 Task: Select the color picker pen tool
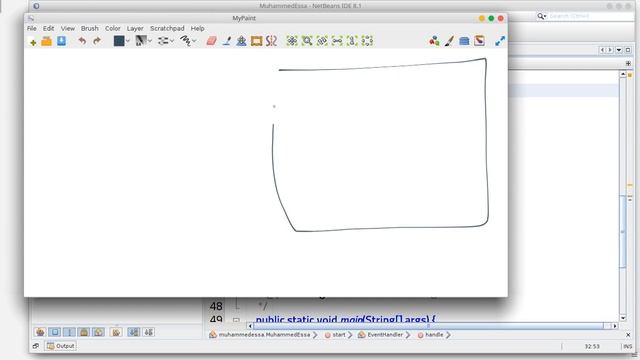click(227, 41)
